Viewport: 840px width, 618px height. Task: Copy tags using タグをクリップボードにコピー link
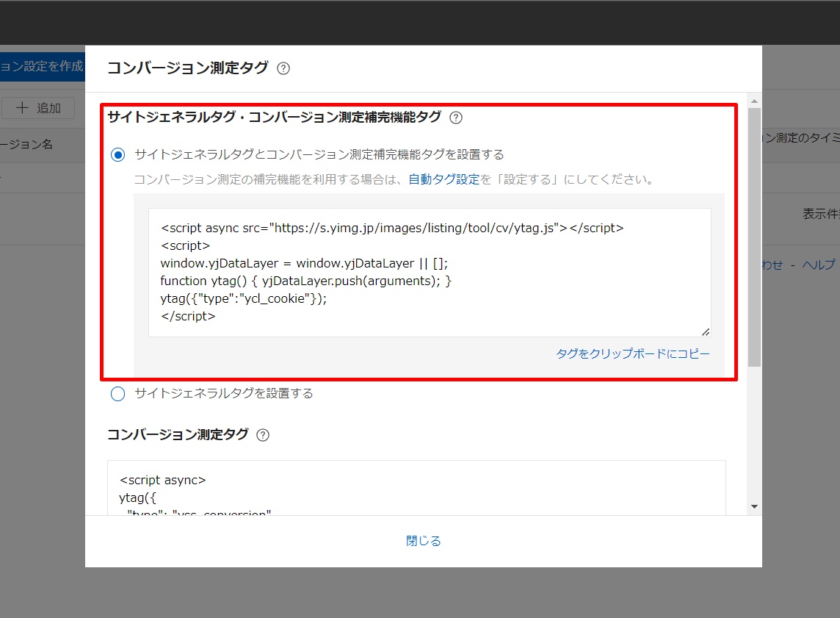click(632, 353)
